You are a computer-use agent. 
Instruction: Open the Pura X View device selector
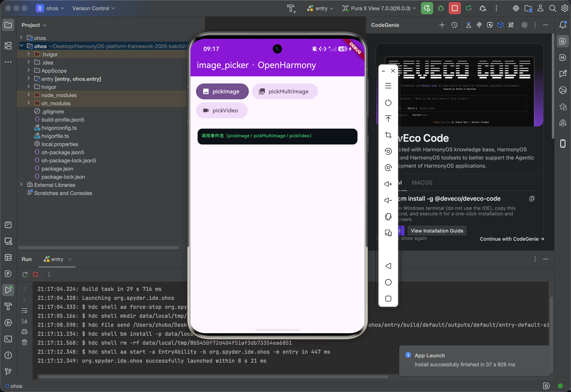pyautogui.click(x=379, y=8)
